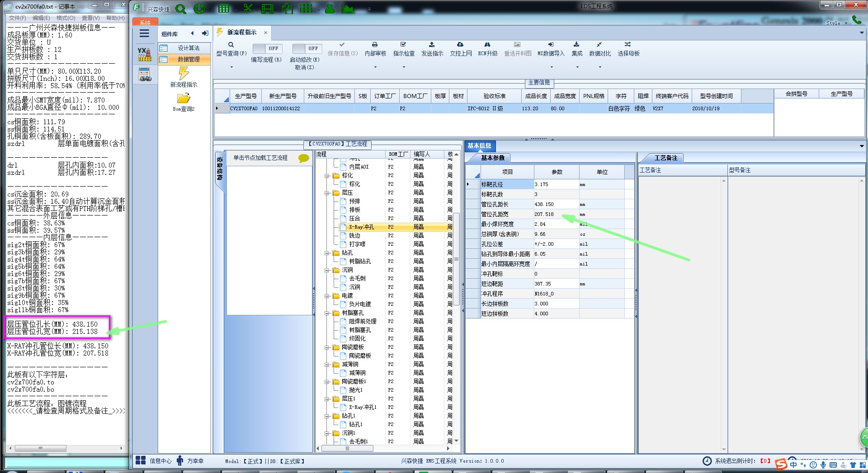Screen dimensions: 868x473
Task: Open Bom查询2 folder icon
Action: point(184,98)
